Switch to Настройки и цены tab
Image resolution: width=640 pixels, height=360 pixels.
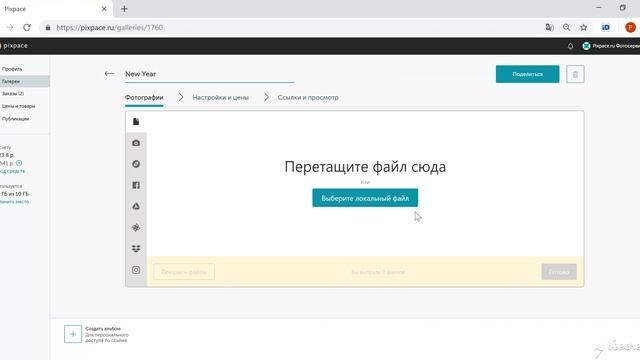(x=220, y=98)
